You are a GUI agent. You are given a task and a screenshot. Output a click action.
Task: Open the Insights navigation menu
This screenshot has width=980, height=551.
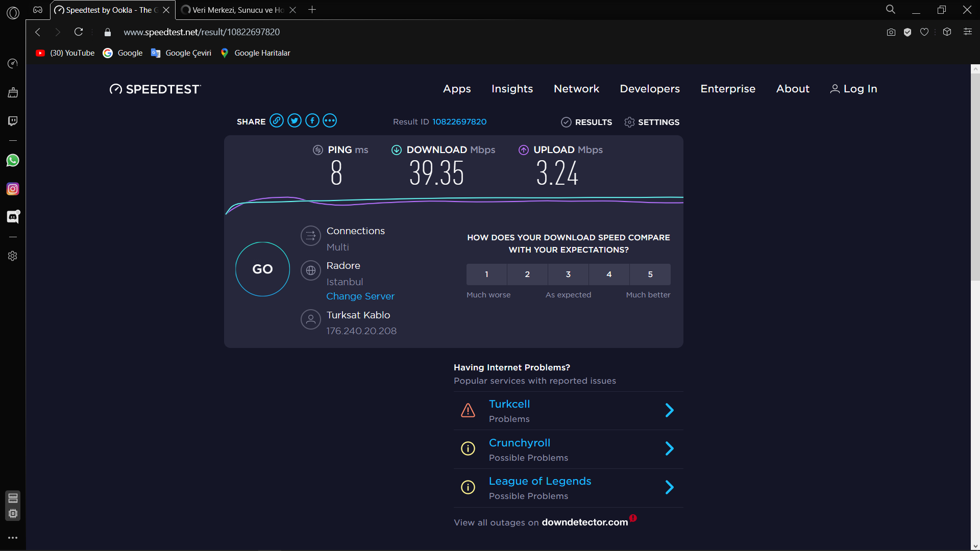(512, 89)
